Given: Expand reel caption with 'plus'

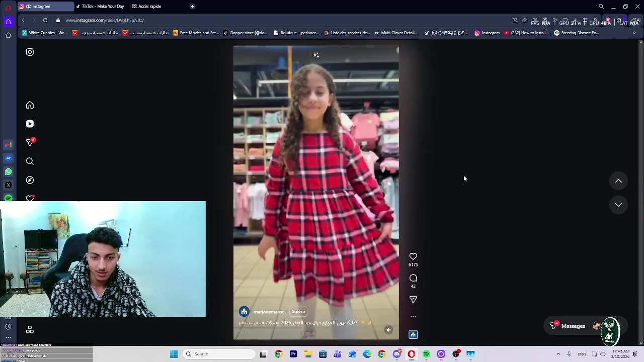Looking at the screenshot, I should point(243,323).
